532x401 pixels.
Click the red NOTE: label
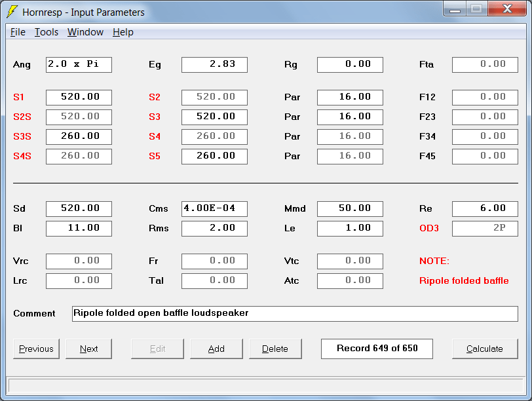(434, 261)
